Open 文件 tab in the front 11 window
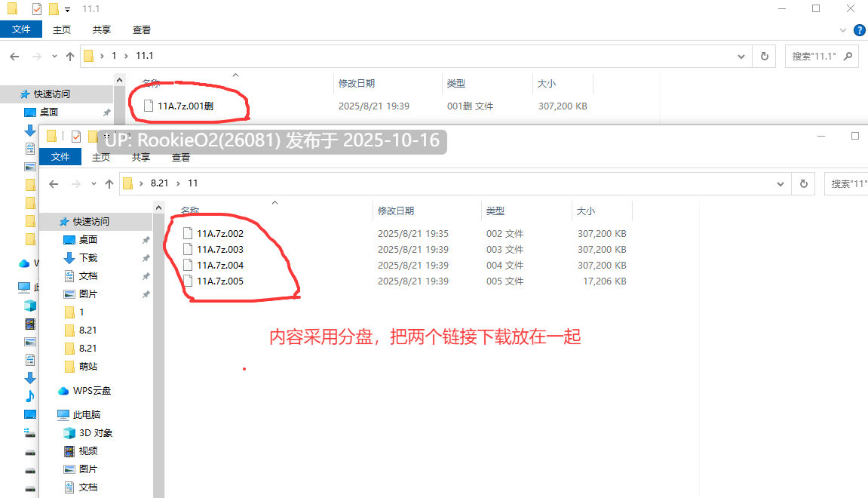 click(60, 157)
